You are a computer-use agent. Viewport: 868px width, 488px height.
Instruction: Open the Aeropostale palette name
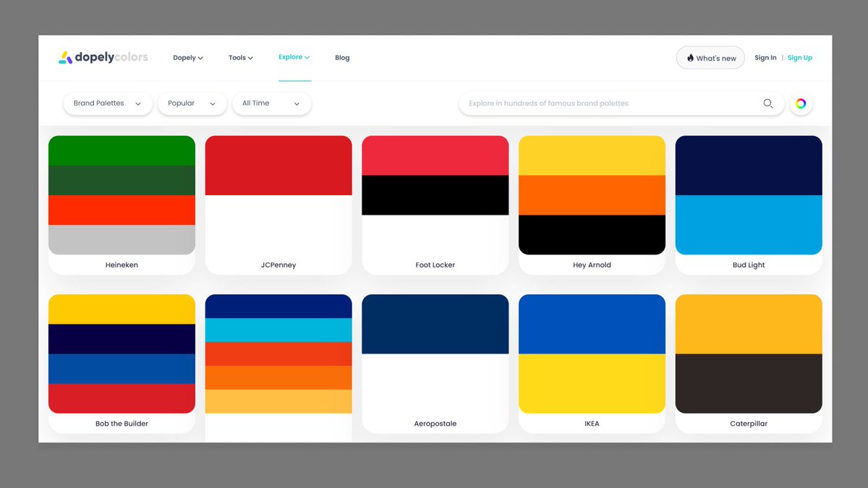tap(435, 424)
